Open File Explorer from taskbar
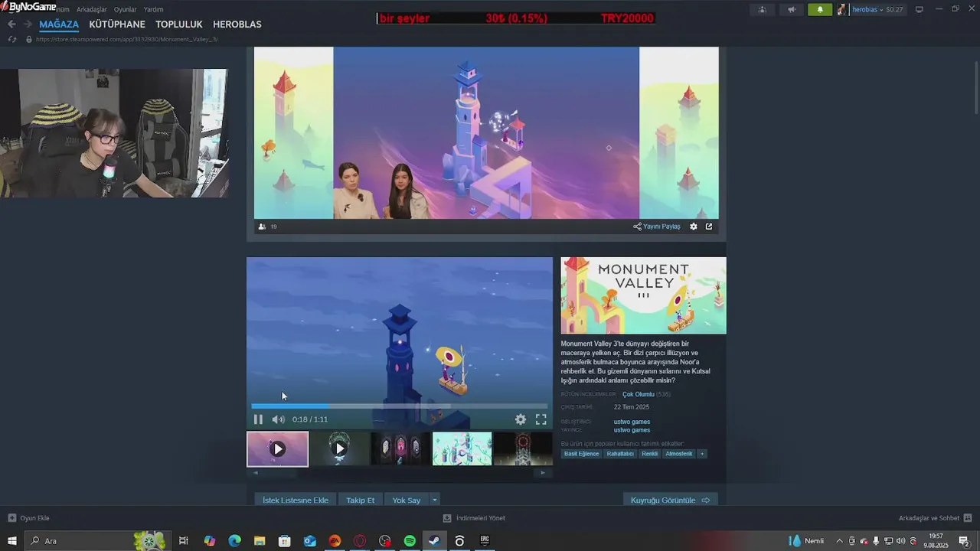The height and width of the screenshot is (551, 980). [x=260, y=541]
